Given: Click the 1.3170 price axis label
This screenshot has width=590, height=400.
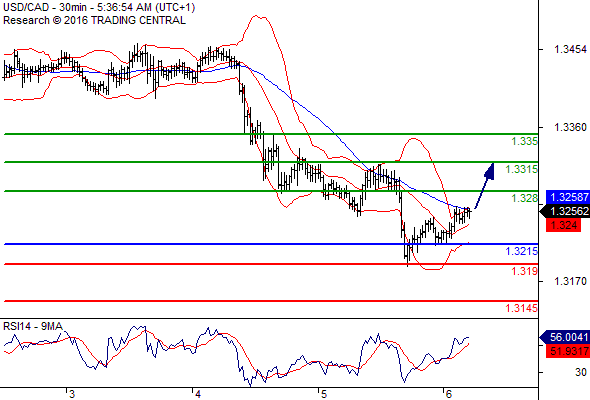Looking at the screenshot, I should click(x=570, y=281).
